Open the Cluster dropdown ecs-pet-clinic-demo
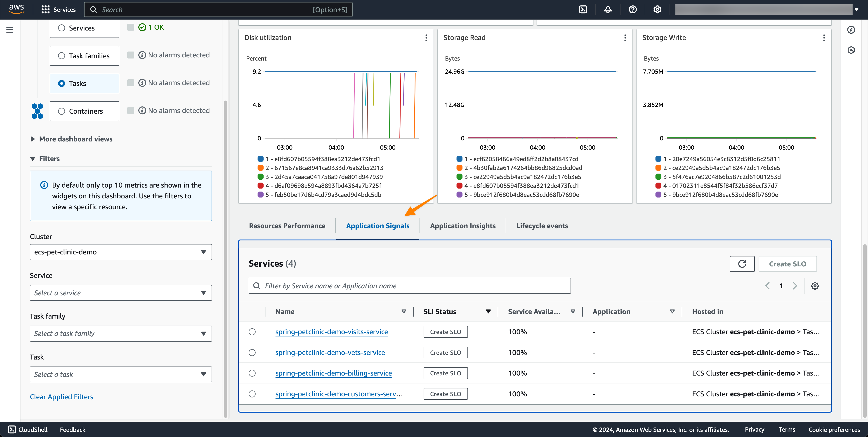The height and width of the screenshot is (437, 868). (x=121, y=252)
